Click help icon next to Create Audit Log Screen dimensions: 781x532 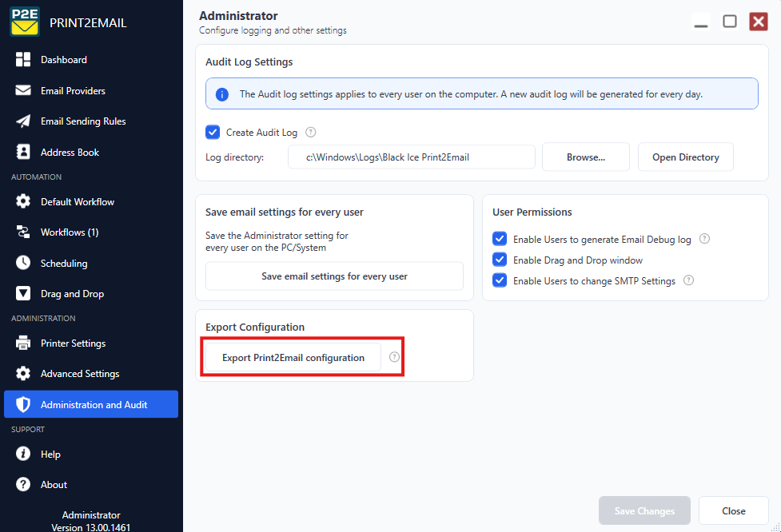310,133
